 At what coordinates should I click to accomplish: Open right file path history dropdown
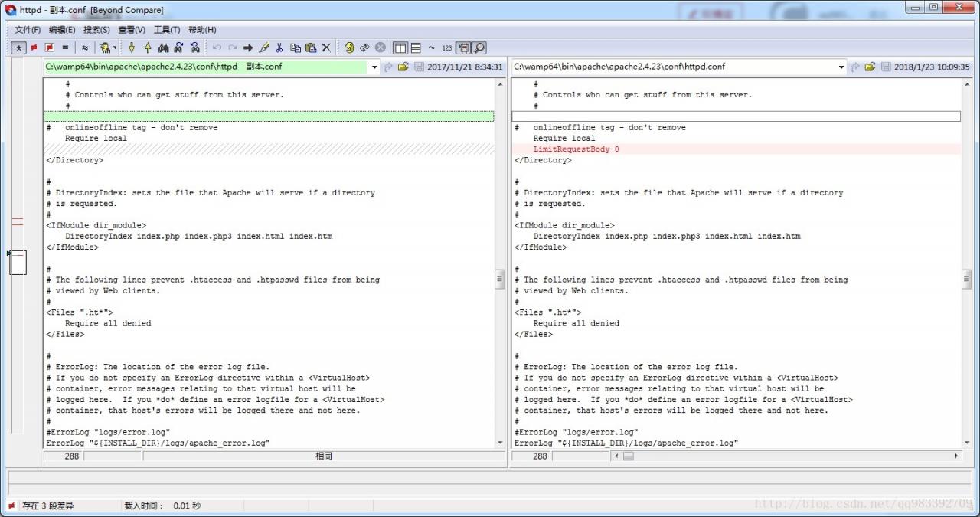(x=841, y=67)
